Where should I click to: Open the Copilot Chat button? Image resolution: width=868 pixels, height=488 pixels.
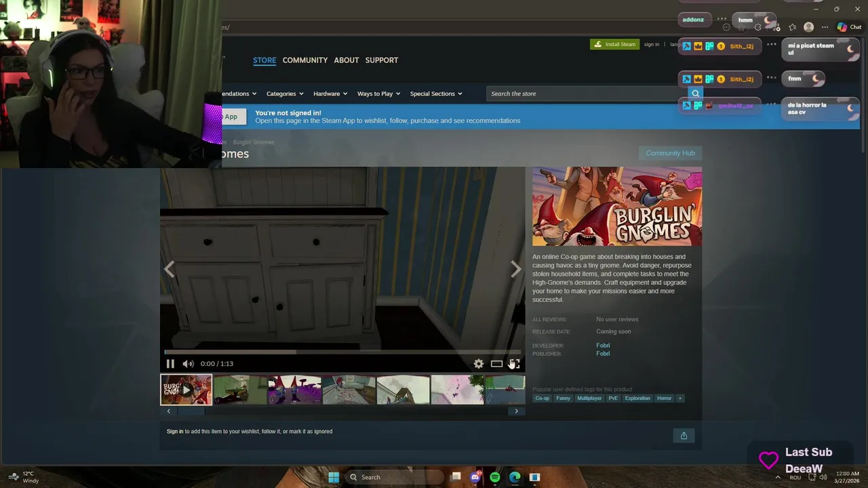[x=849, y=27]
